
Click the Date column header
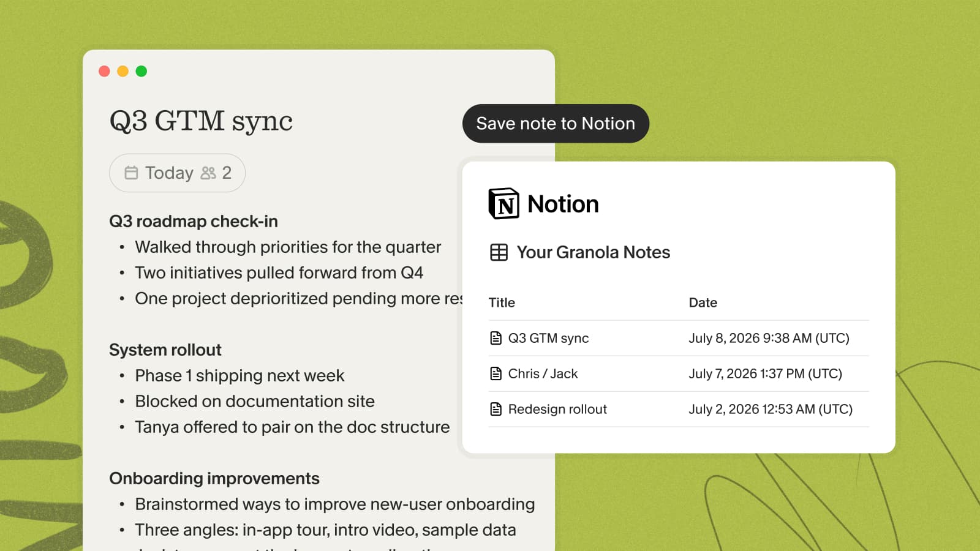tap(703, 302)
